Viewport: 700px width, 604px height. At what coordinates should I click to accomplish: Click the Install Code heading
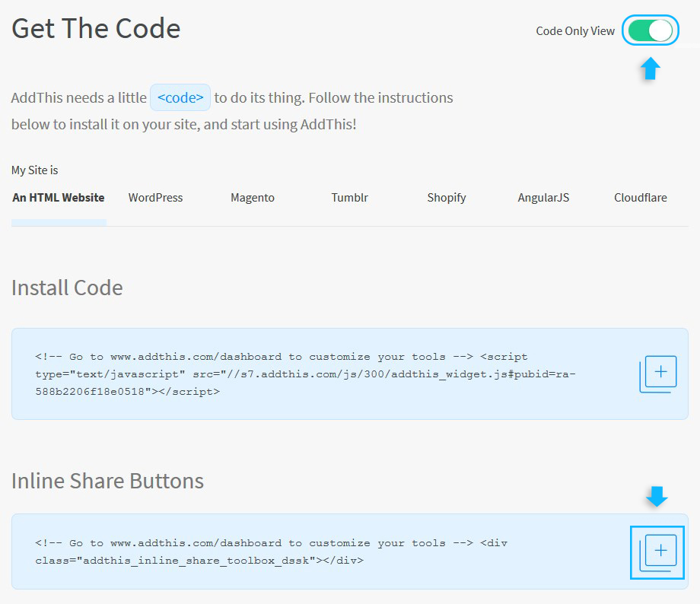[67, 288]
